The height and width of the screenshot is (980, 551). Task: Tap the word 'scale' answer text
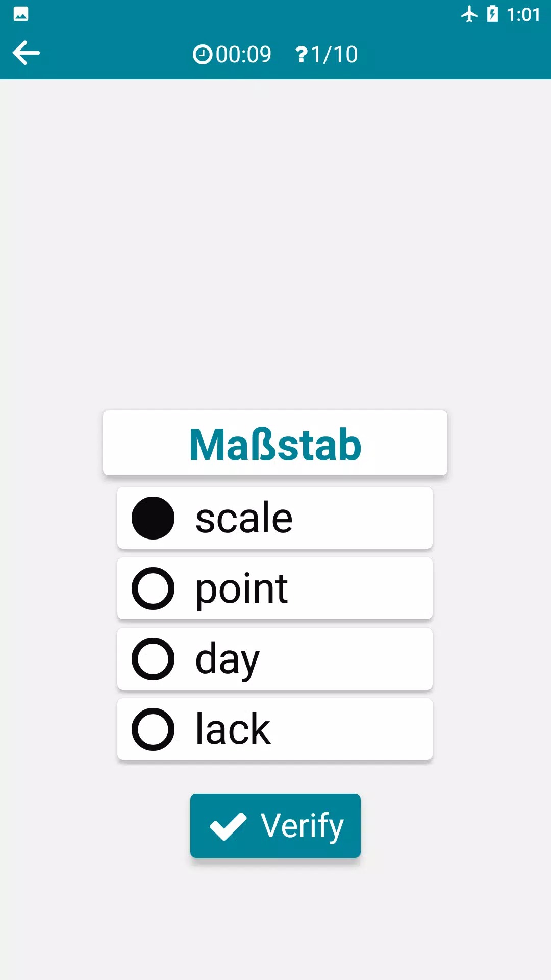click(244, 518)
